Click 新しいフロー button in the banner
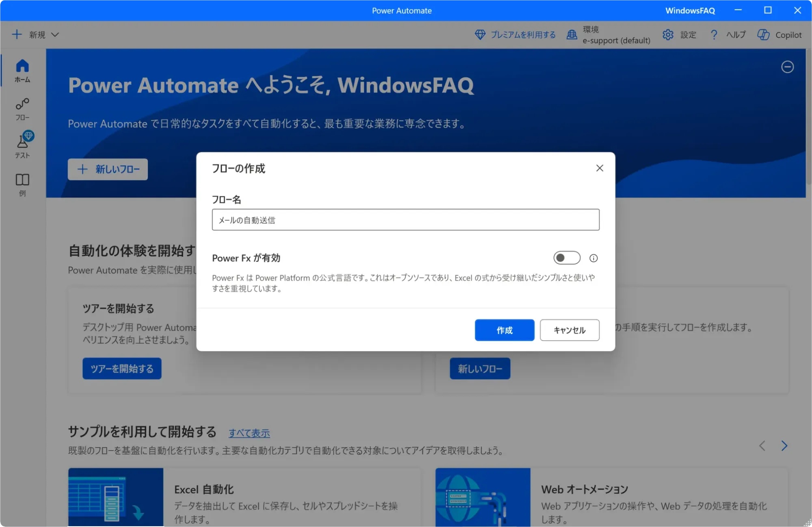 [x=108, y=169]
